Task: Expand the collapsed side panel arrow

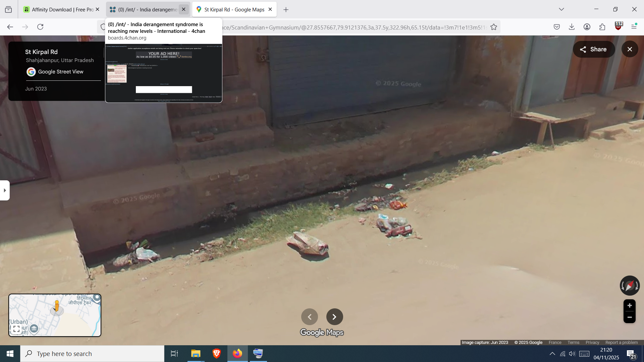Action: 5,190
